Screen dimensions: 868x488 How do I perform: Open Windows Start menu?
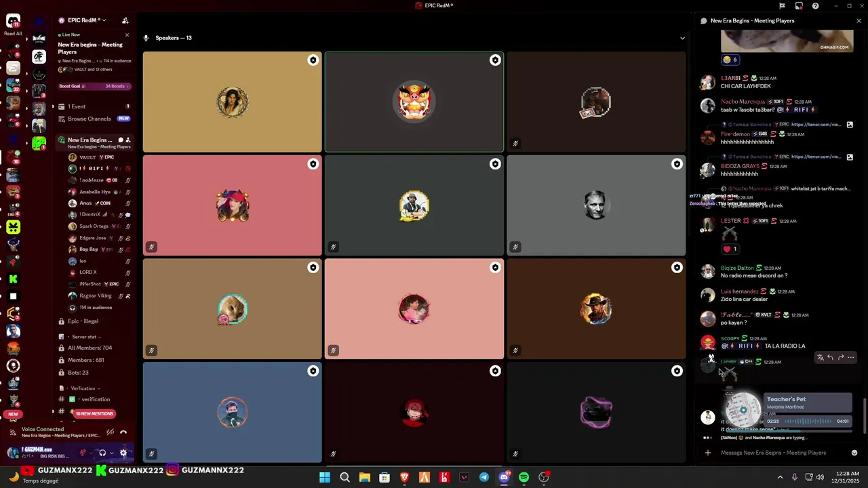[325, 477]
